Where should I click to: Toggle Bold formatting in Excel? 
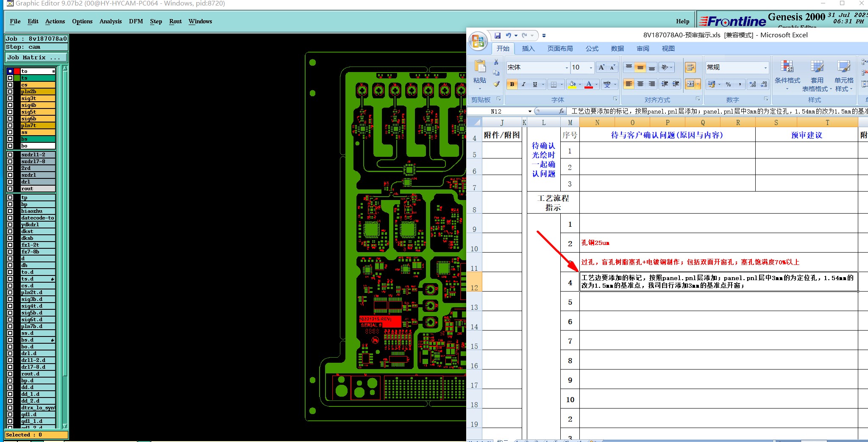point(512,84)
